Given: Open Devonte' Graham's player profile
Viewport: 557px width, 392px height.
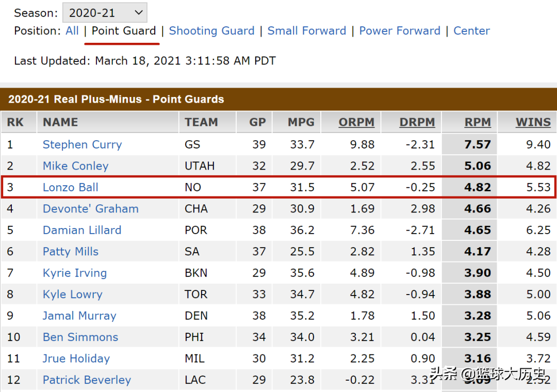Looking at the screenshot, I should 90,209.
